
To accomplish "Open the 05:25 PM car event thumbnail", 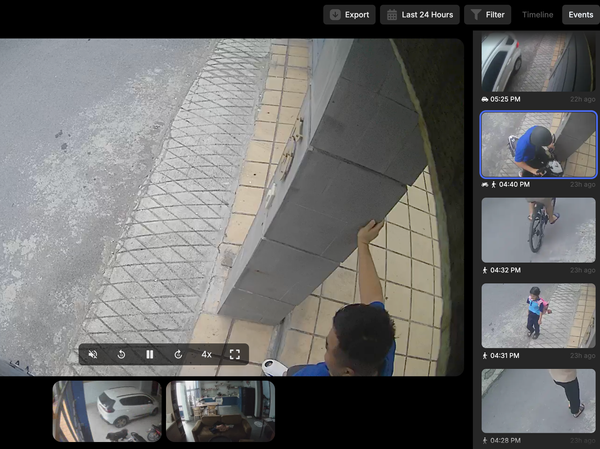I will 538,62.
